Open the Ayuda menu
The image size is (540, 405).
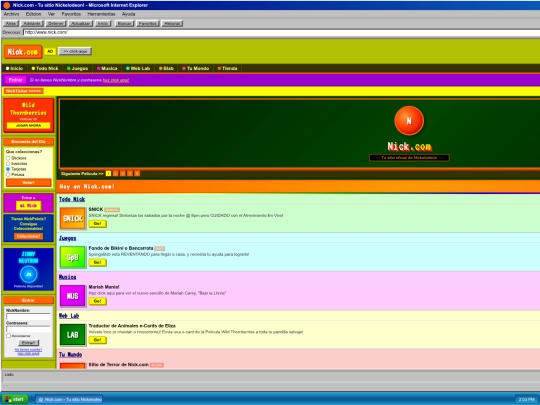point(128,14)
